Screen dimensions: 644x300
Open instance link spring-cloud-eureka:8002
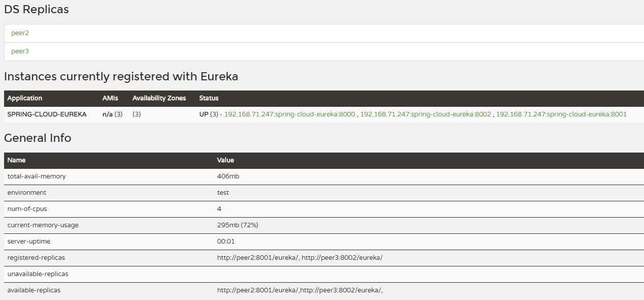point(426,114)
